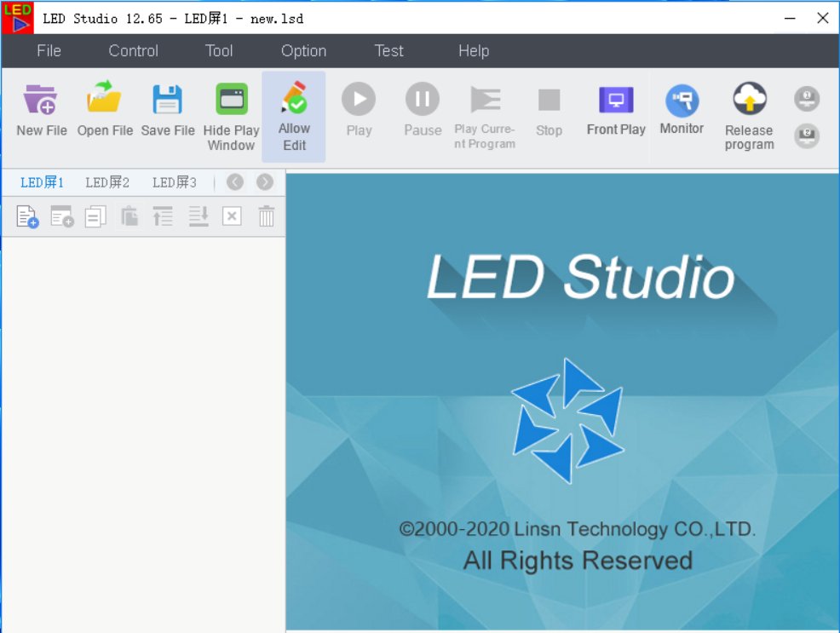Toggle the Allow Edit mode

point(294,117)
